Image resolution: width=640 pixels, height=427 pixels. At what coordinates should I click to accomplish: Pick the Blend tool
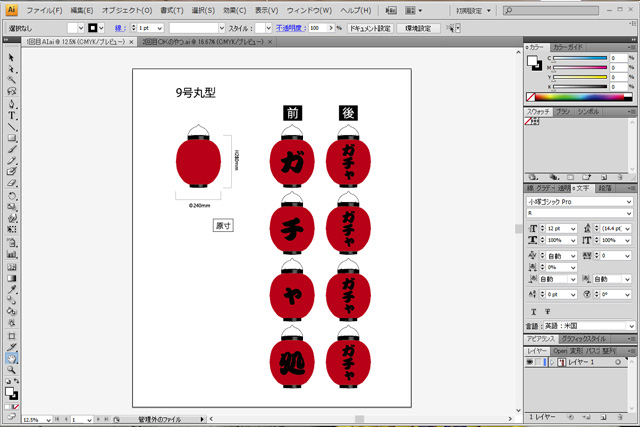pyautogui.click(x=11, y=300)
